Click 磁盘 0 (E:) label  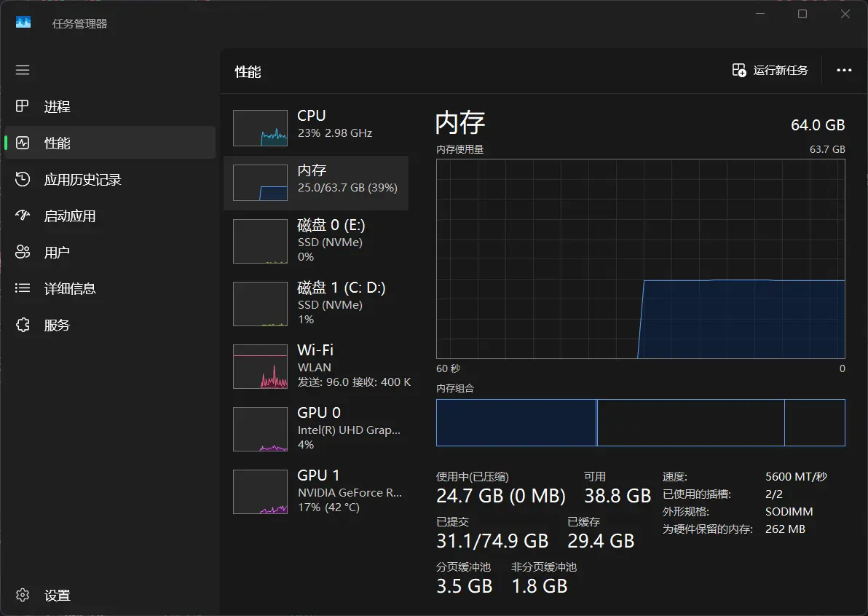331,225
